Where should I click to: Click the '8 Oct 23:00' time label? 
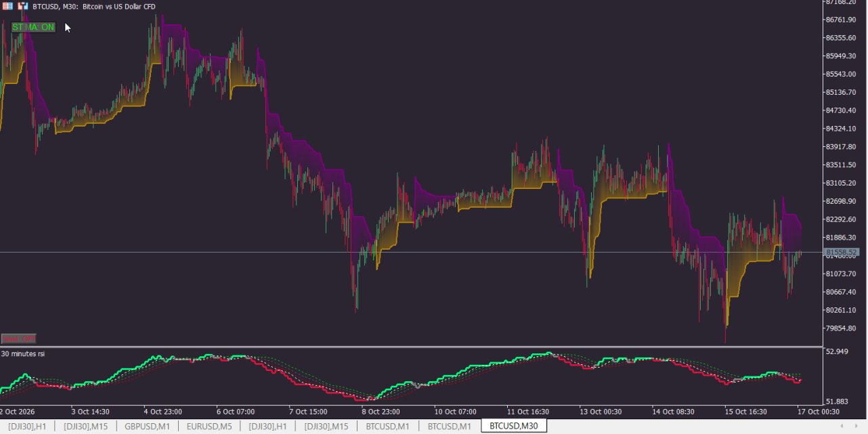381,411
